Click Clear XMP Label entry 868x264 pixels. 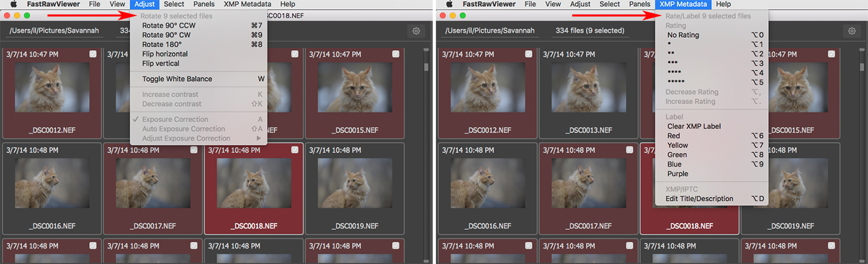click(x=694, y=126)
